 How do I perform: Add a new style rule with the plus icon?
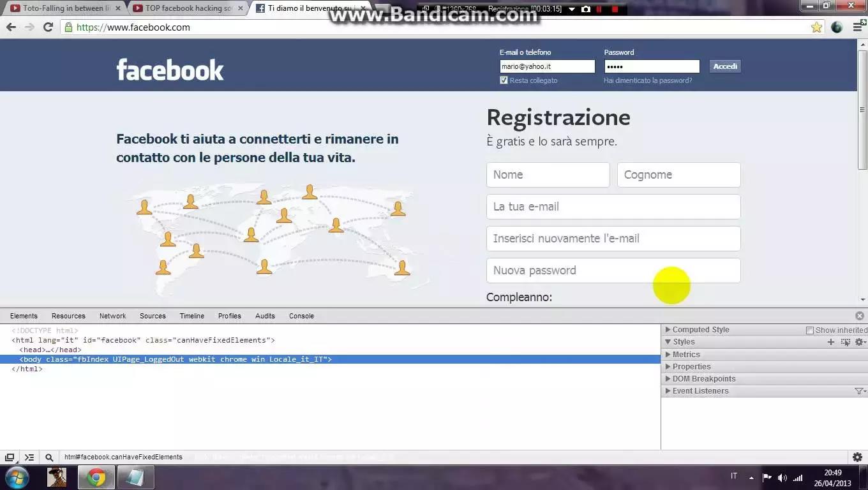coord(830,342)
